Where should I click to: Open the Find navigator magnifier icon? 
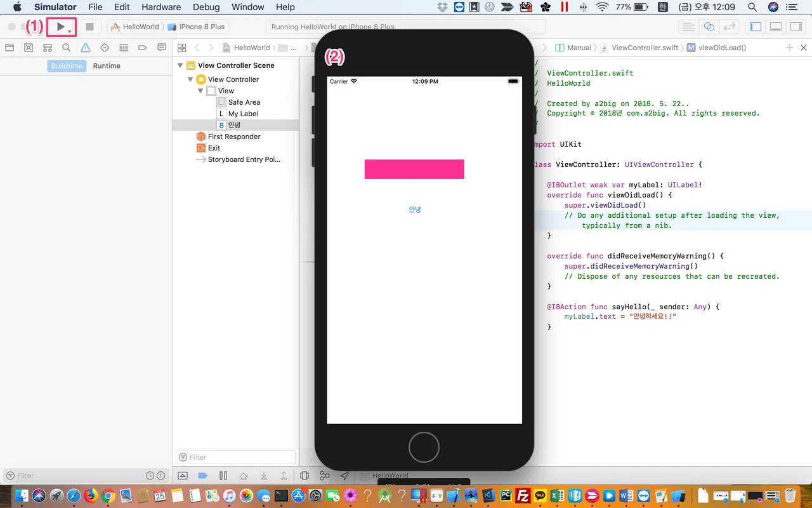(x=67, y=48)
